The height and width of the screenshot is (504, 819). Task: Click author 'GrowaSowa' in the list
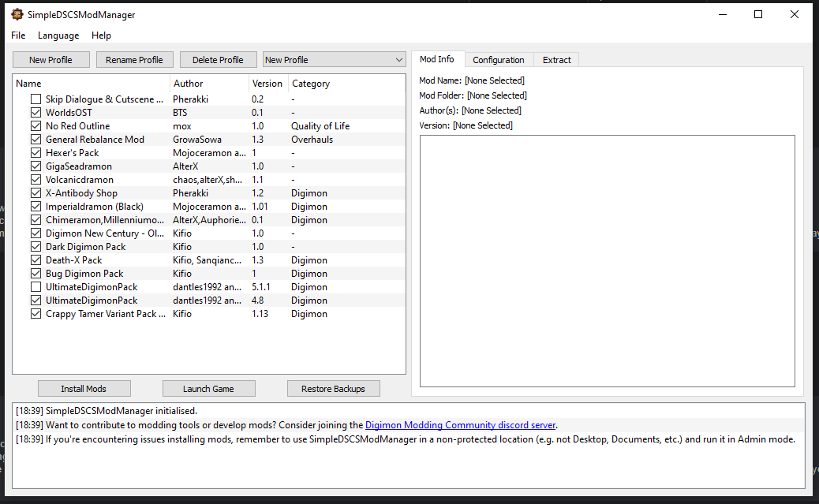tap(197, 139)
